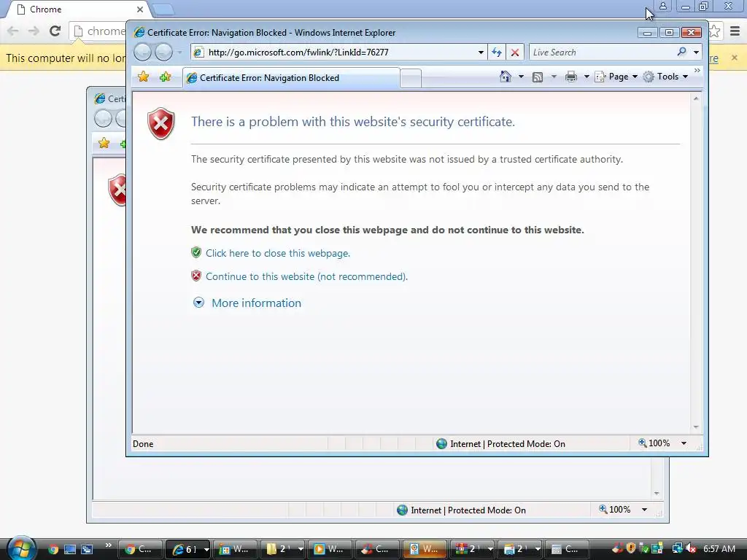Show more command bar items chevron
This screenshot has height=560, width=747.
click(x=697, y=71)
